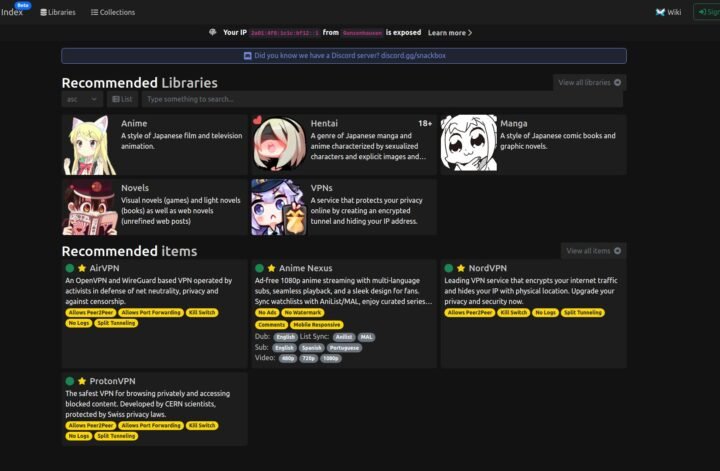Image resolution: width=720 pixels, height=471 pixels.
Task: Click the Index logo in header
Action: pyautogui.click(x=14, y=12)
